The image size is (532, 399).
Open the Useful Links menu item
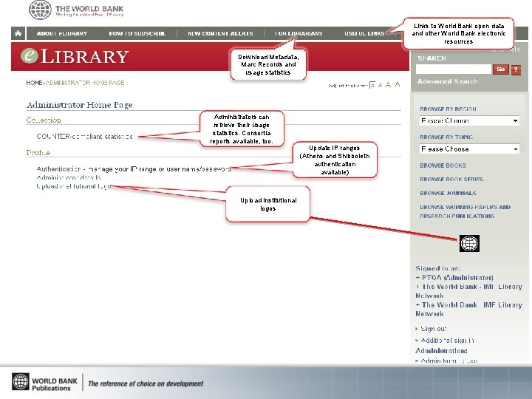pos(364,33)
